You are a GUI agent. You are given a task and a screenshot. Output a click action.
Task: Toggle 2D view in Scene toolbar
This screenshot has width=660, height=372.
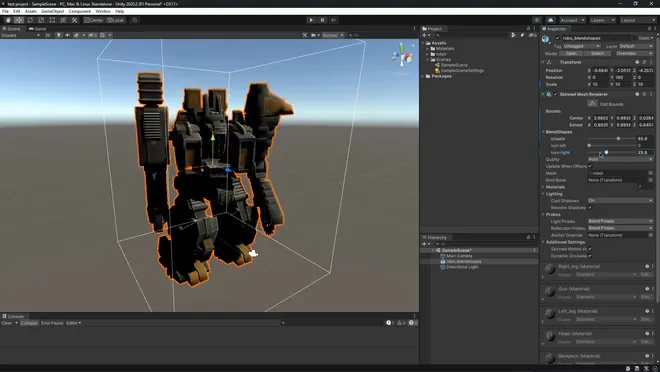pos(48,35)
